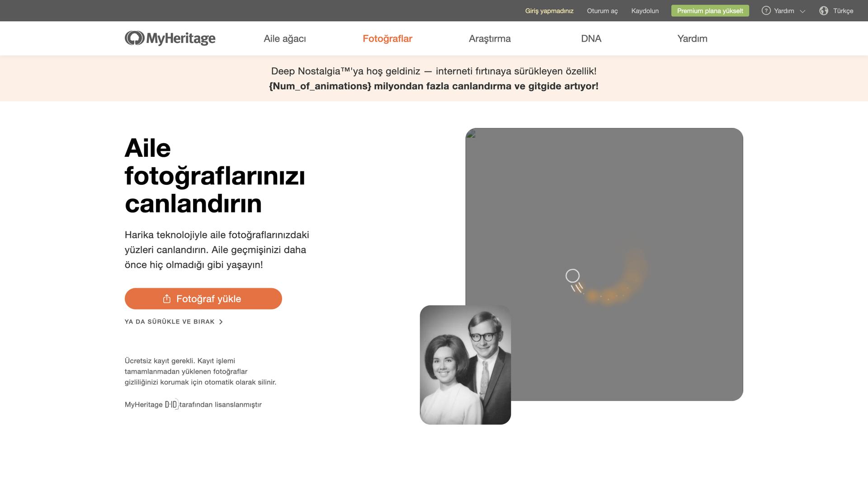Click the MyHeritage logo icon
Viewport: 868px width, 488px height.
(135, 38)
